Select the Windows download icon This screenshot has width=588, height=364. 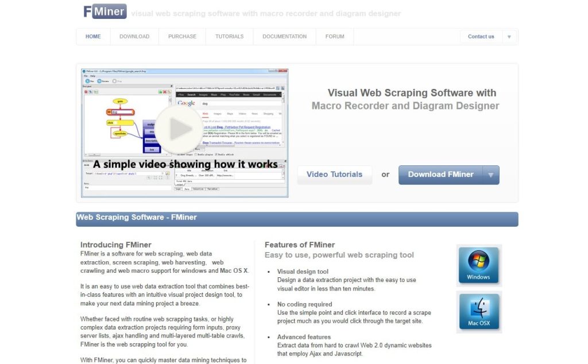478,265
